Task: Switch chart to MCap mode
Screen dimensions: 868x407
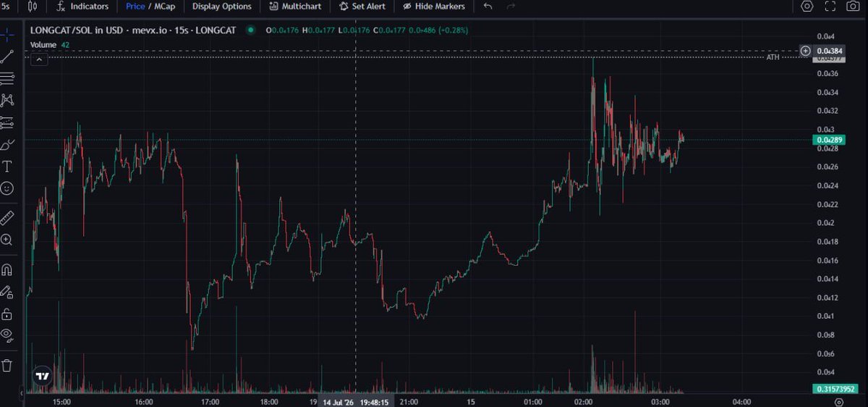Action: click(x=164, y=7)
